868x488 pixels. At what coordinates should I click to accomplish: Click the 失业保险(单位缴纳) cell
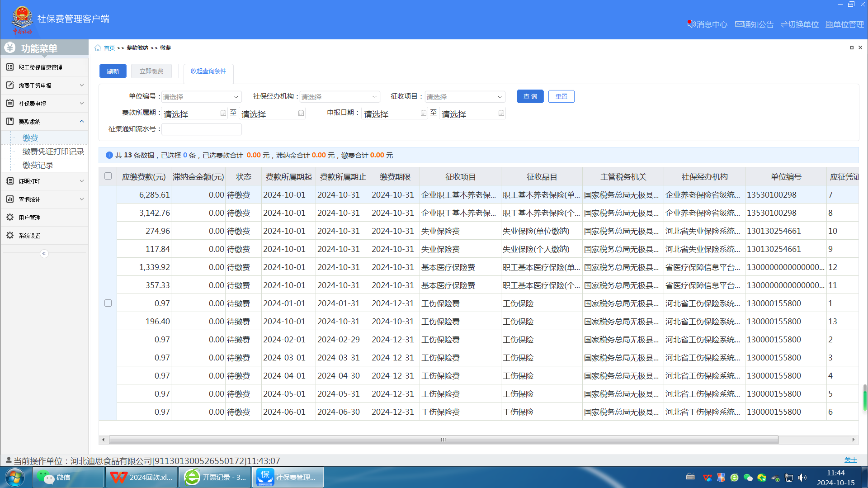[x=542, y=231]
